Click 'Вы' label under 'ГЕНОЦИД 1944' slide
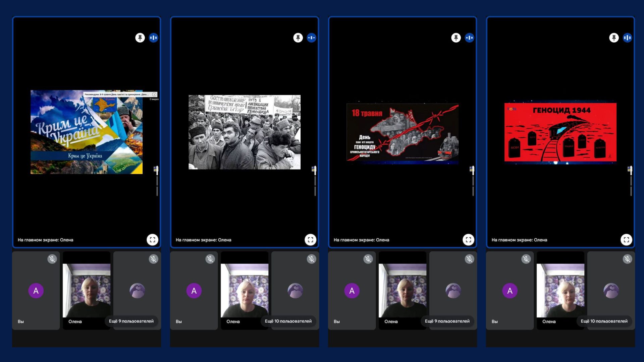This screenshot has width=644, height=362. 495,321
